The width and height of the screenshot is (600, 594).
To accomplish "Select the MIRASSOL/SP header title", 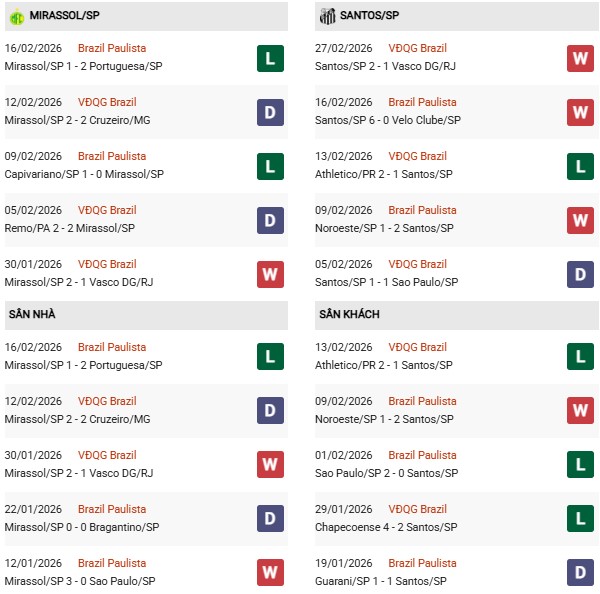I will (64, 16).
